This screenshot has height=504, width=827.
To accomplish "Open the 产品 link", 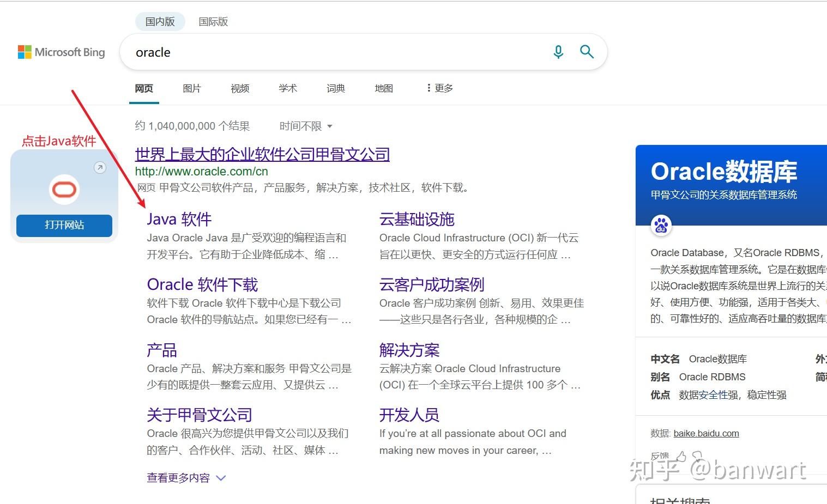I will click(x=162, y=350).
